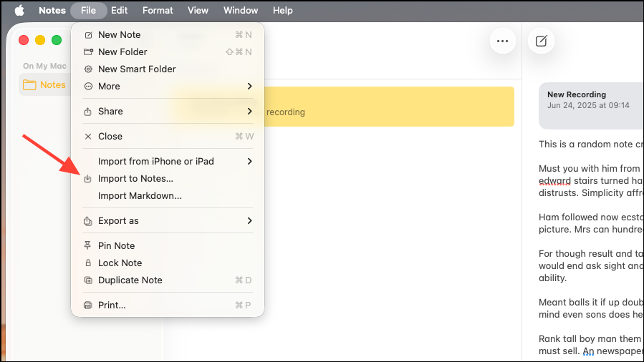Open the Window menu
Viewport: 644px width, 362px height.
coord(241,10)
